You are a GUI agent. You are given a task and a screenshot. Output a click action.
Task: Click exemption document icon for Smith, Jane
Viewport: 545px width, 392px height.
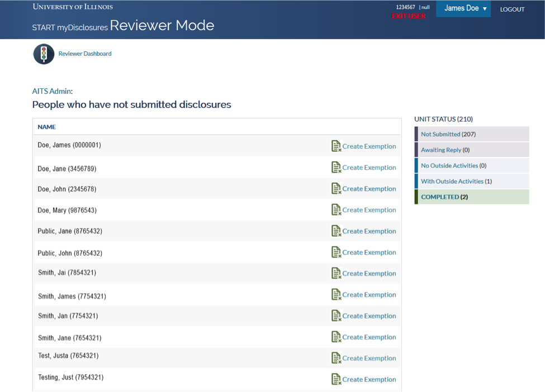pyautogui.click(x=336, y=337)
